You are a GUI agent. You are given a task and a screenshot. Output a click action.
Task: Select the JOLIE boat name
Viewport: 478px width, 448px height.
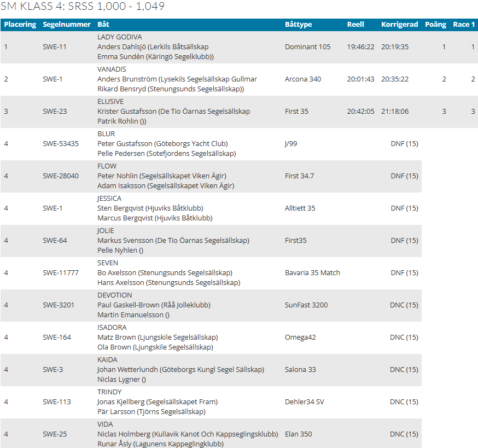(x=106, y=231)
